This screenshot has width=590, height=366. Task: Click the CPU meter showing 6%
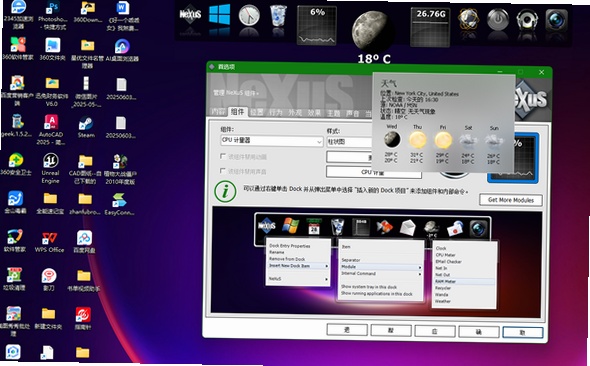317,25
